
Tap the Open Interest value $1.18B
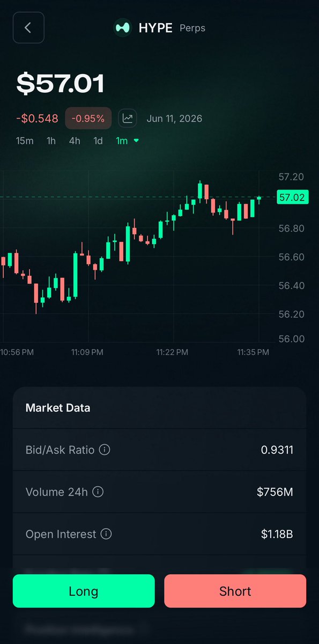click(x=277, y=534)
